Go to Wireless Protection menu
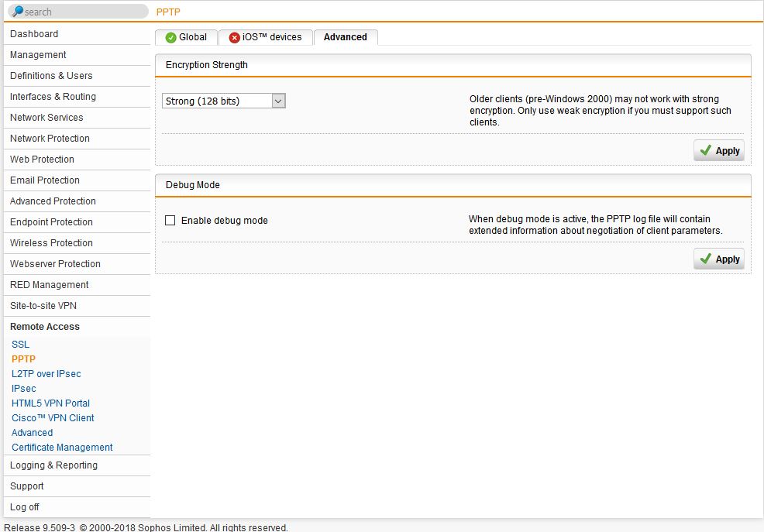 tap(77, 243)
